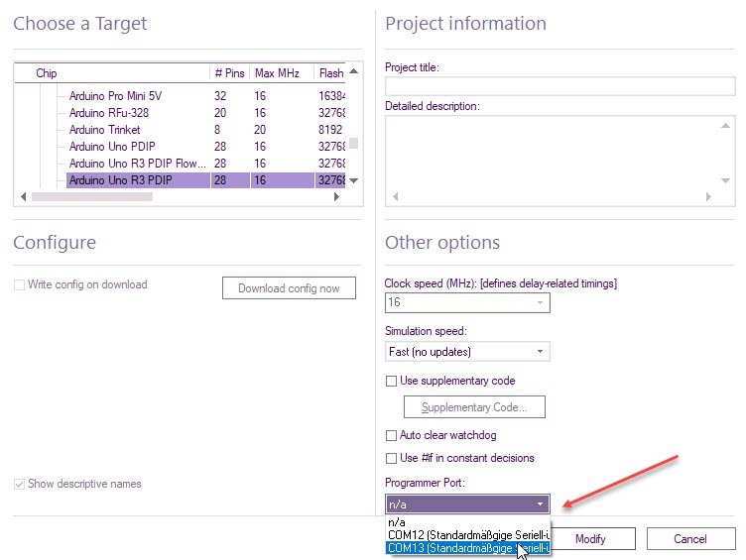Viewport: 746px width, 560px height.
Task: Click description box scroll left arrow
Action: 396,196
